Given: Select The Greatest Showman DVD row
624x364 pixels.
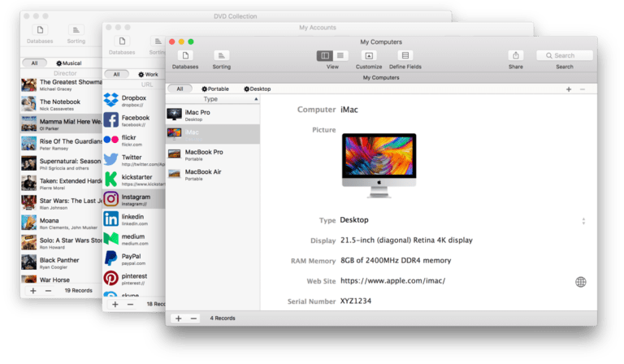Looking at the screenshot, I should (61, 84).
